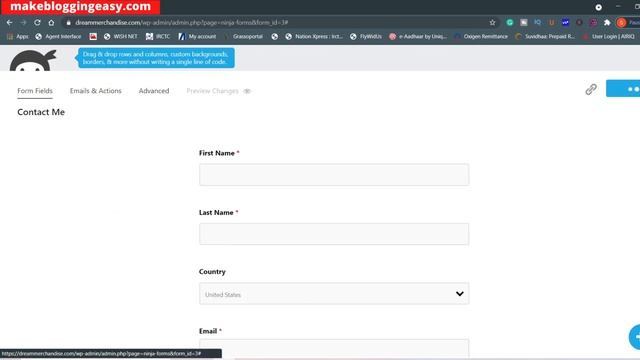Click the public link chain icon
This screenshot has width=640, height=360.
point(591,89)
